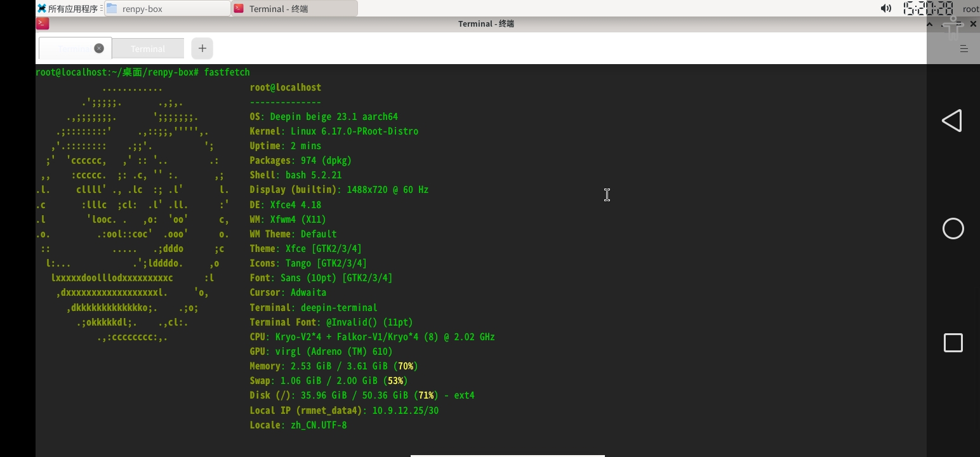Click the "Packages: 974 (dpkg)" line

[301, 161]
